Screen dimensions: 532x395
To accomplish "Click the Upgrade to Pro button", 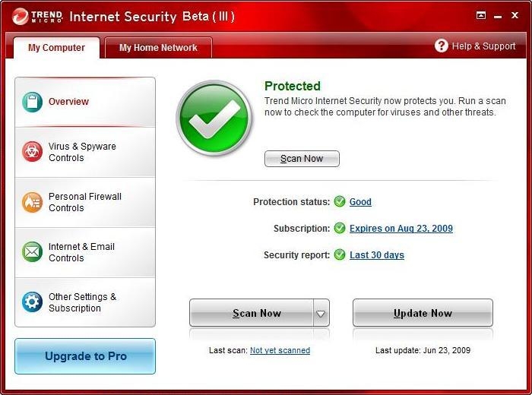I will [x=85, y=356].
